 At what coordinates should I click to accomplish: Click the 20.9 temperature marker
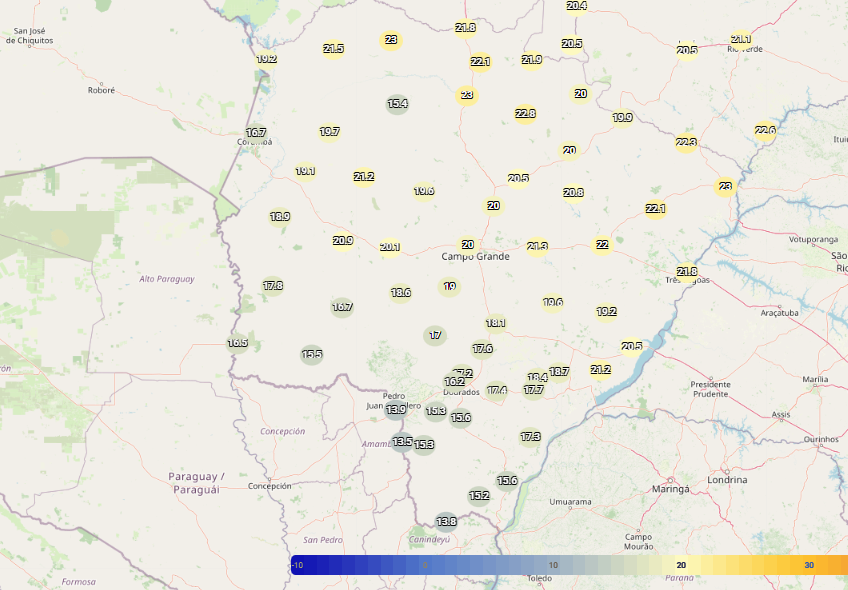coord(343,241)
